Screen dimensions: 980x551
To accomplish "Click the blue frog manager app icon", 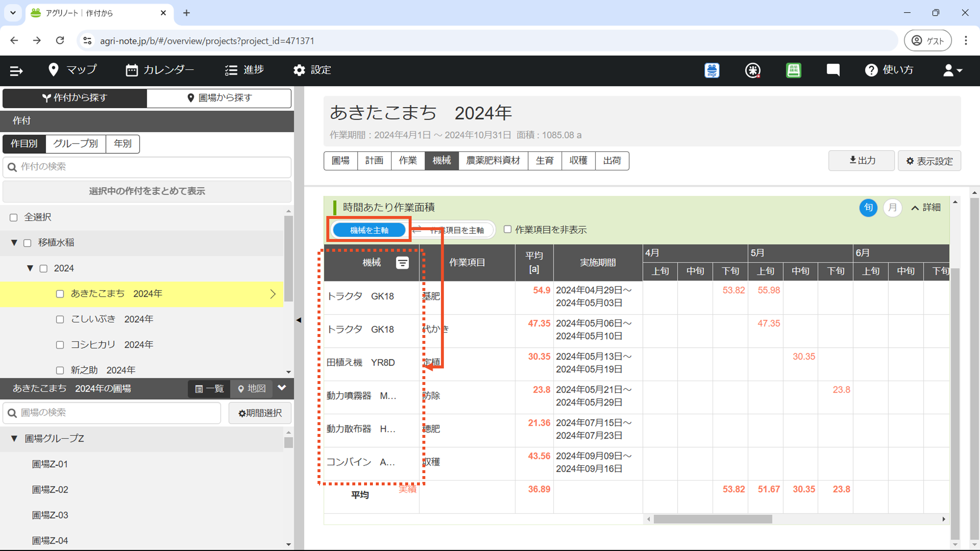I will pyautogui.click(x=712, y=70).
